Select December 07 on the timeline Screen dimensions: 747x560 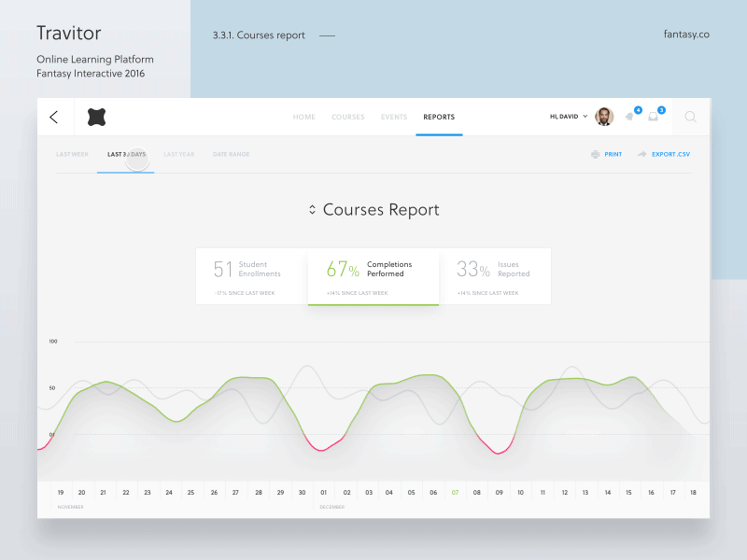[x=455, y=492]
